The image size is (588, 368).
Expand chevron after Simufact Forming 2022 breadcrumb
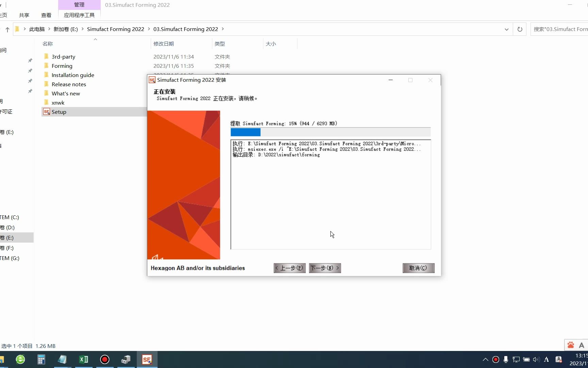[149, 29]
